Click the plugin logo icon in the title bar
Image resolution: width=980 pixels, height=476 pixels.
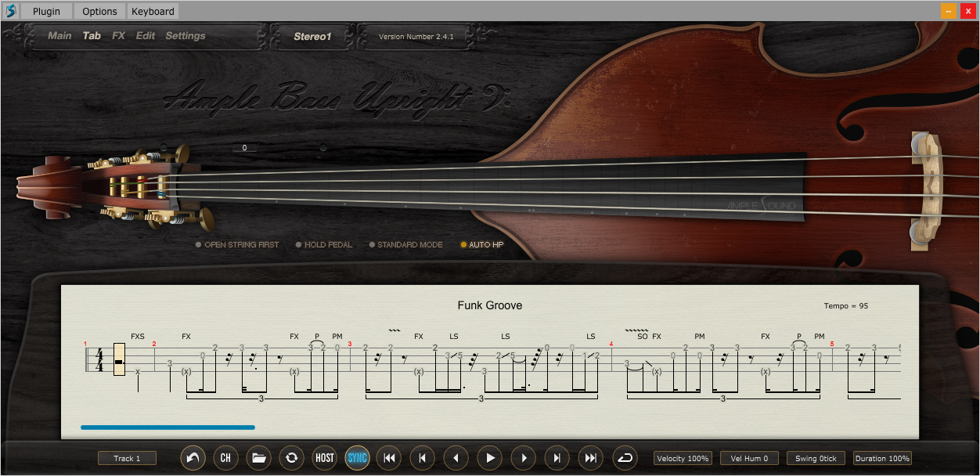[x=10, y=11]
